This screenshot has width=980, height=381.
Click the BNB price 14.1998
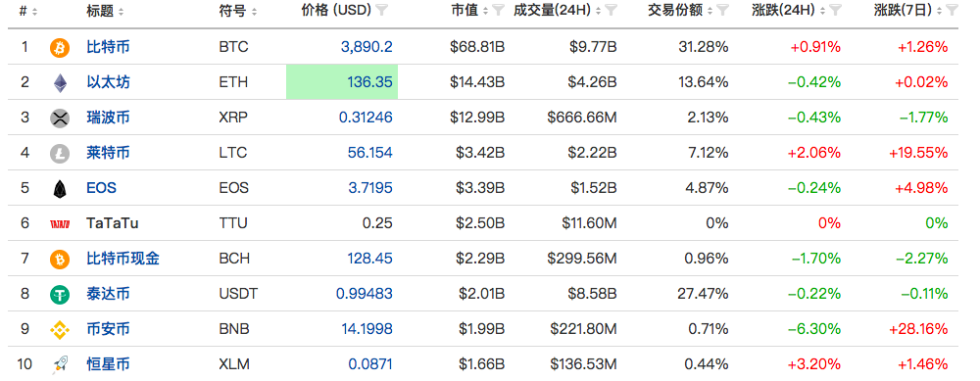[367, 329]
